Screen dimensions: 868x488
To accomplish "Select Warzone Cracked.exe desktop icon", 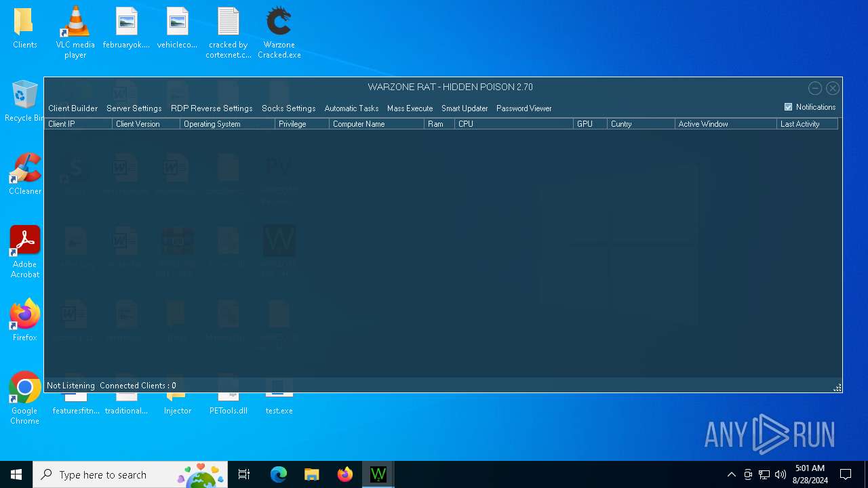I will click(279, 32).
